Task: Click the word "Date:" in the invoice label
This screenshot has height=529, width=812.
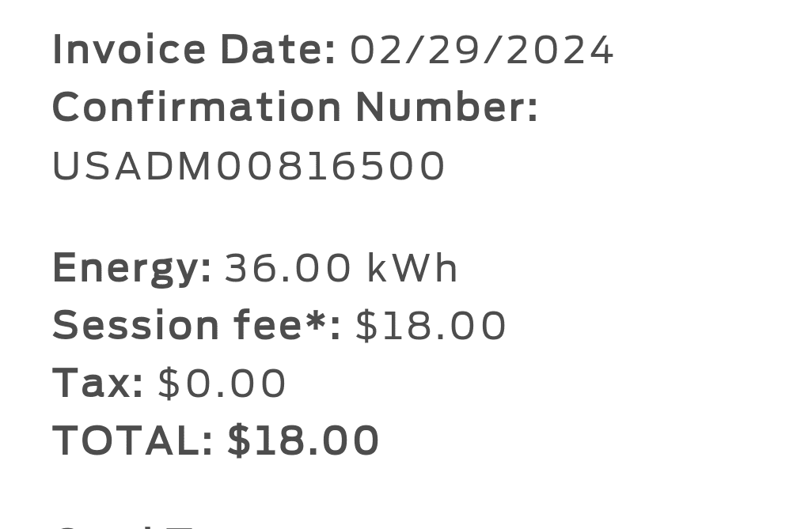Action: 277,51
